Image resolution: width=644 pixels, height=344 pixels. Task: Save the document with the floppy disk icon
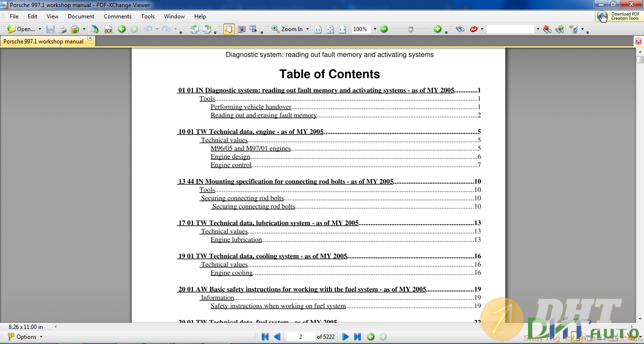(x=50, y=29)
